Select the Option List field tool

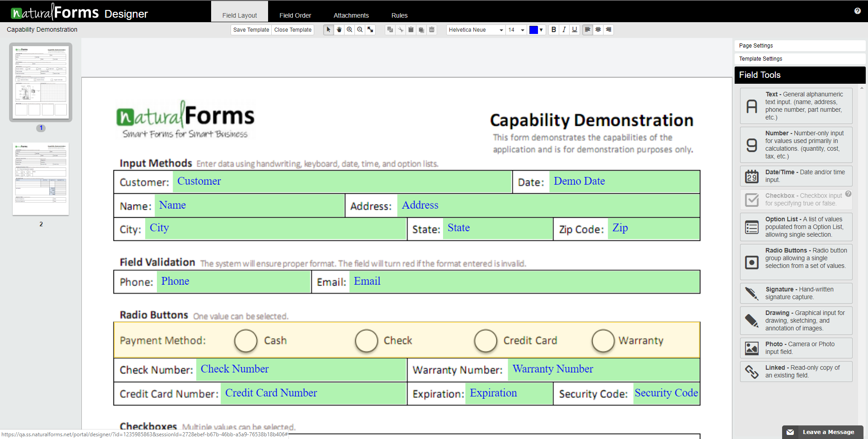[x=796, y=227]
